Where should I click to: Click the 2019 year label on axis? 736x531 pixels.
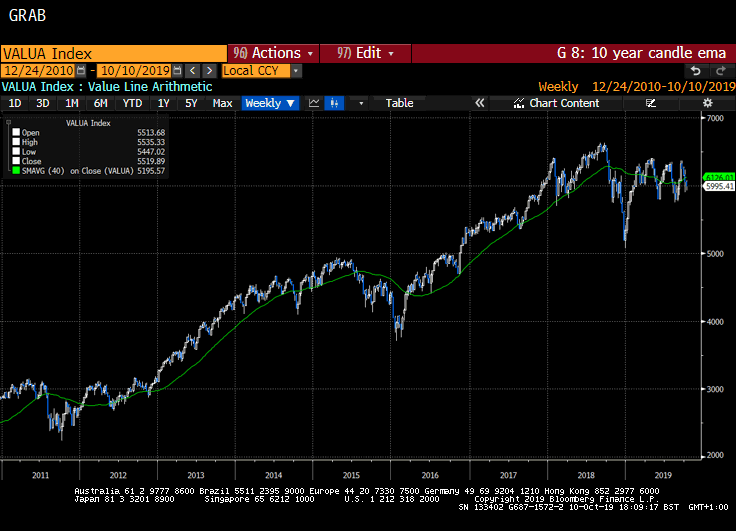point(663,475)
